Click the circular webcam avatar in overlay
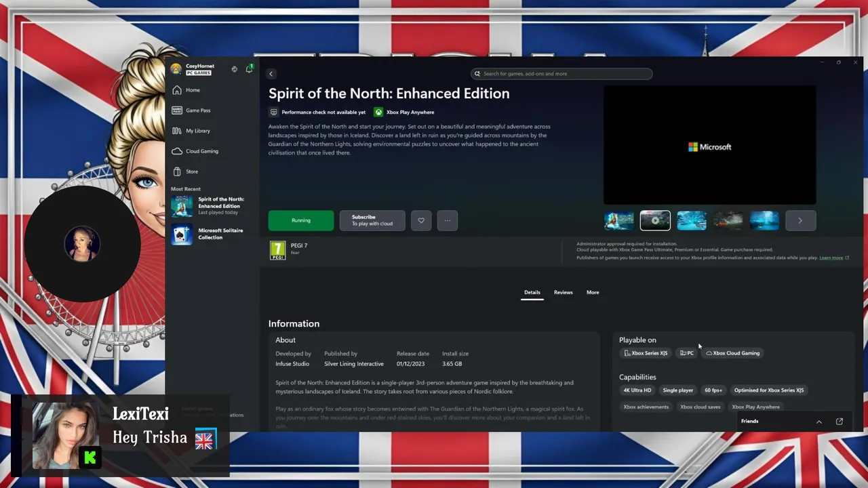Viewport: 868px width, 488px height. [82, 243]
